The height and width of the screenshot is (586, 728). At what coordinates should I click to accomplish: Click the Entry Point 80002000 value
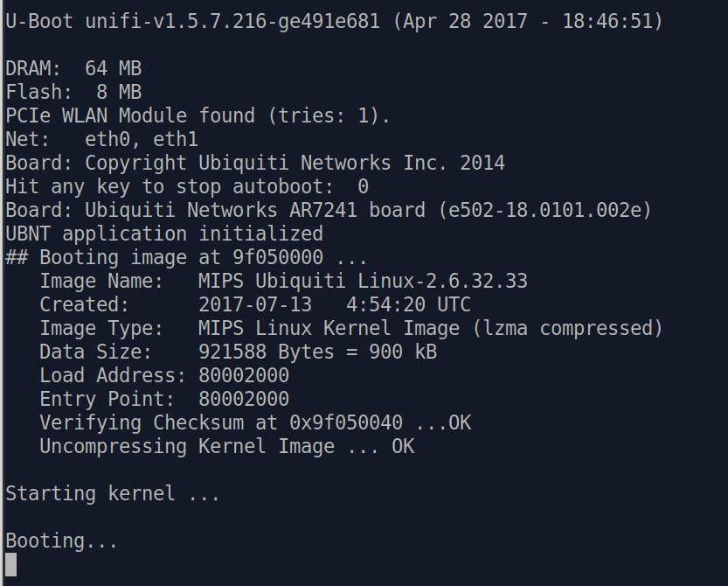coord(244,399)
